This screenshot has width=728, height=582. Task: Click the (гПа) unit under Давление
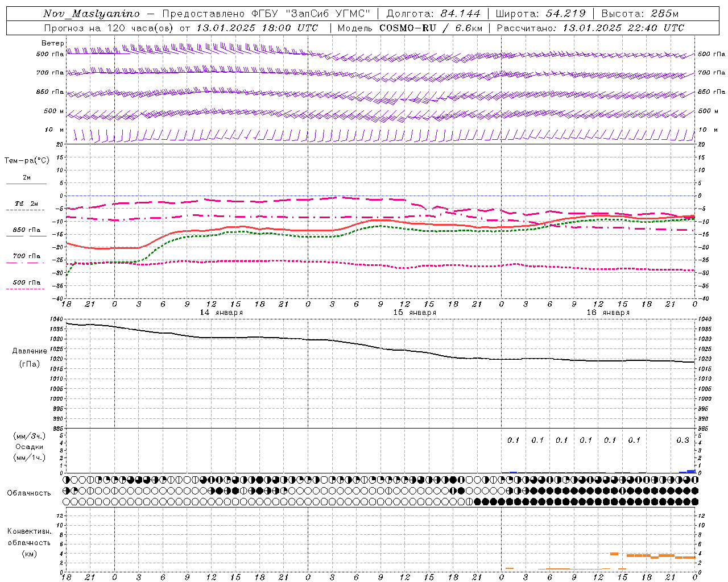click(x=30, y=364)
